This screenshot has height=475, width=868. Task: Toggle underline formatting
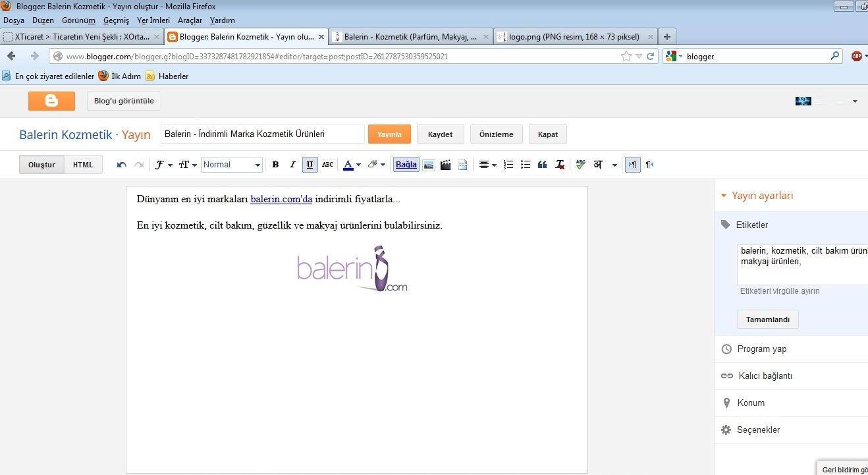310,165
